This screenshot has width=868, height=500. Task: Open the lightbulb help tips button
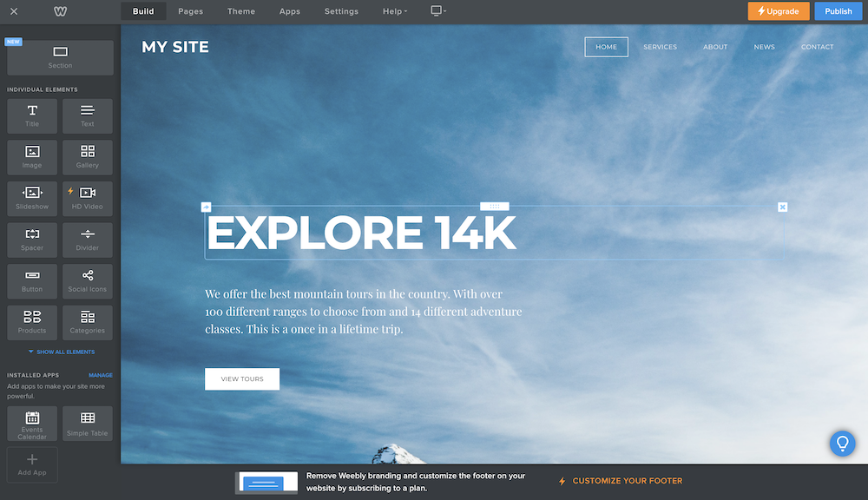[843, 444]
